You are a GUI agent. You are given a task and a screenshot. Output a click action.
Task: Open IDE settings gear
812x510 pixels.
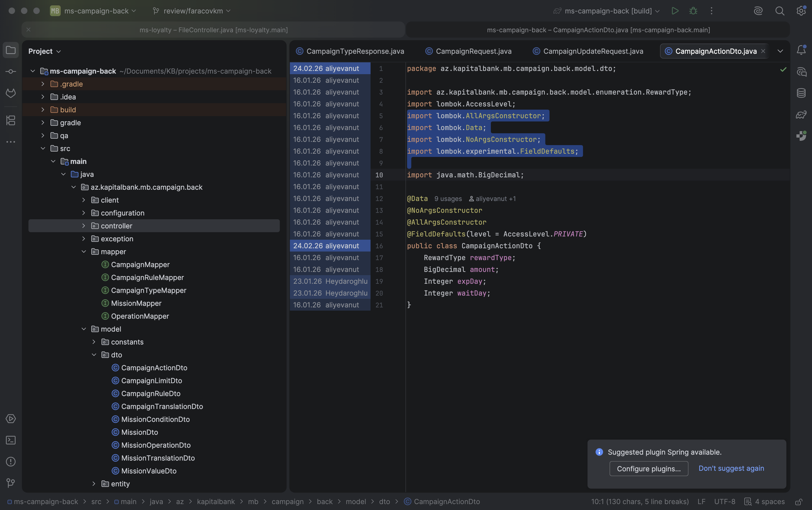(801, 11)
